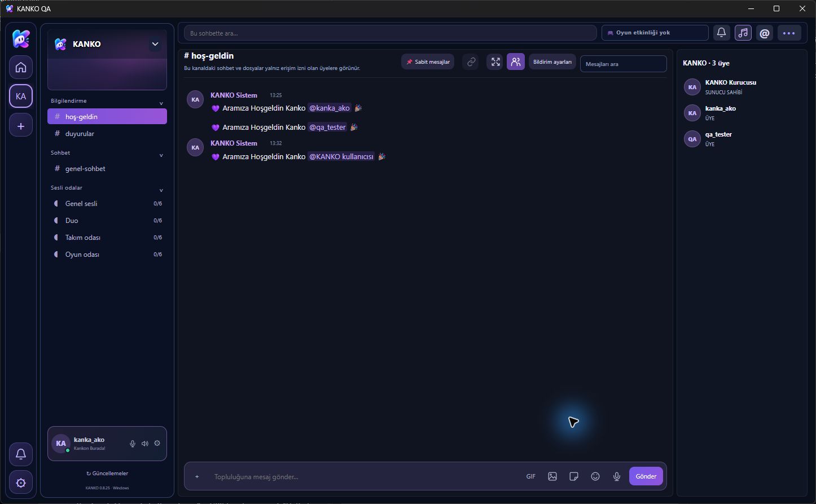Open mentions with the @ icon
This screenshot has width=816, height=504.
pos(765,33)
